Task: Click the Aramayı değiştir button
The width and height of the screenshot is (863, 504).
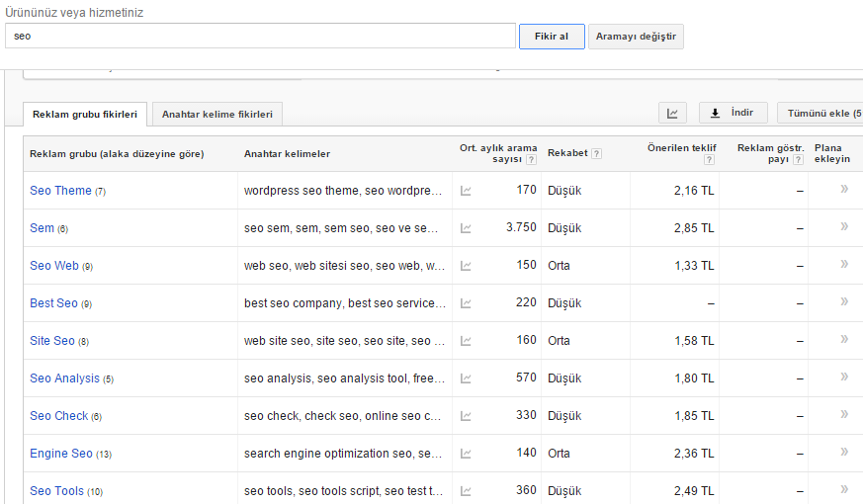Action: [636, 37]
